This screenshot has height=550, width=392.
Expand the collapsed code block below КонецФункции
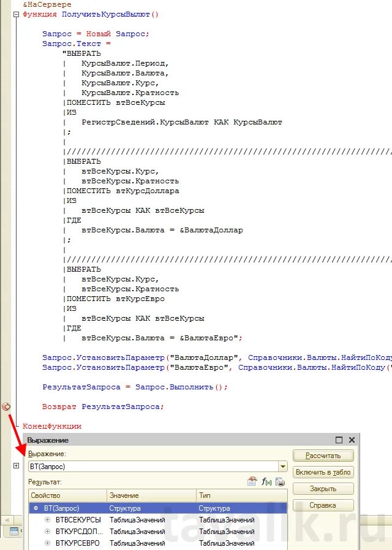(x=16, y=466)
